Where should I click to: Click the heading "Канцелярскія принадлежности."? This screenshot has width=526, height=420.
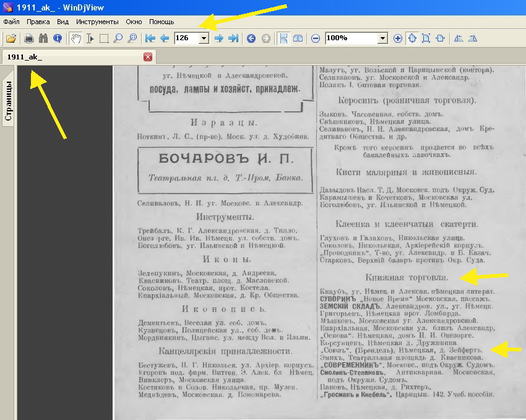[x=225, y=351]
